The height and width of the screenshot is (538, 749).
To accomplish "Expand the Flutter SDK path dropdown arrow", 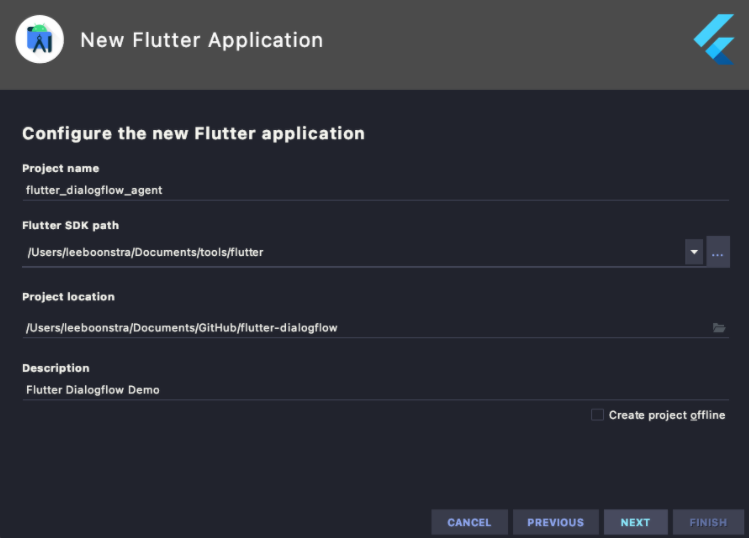I will click(694, 252).
